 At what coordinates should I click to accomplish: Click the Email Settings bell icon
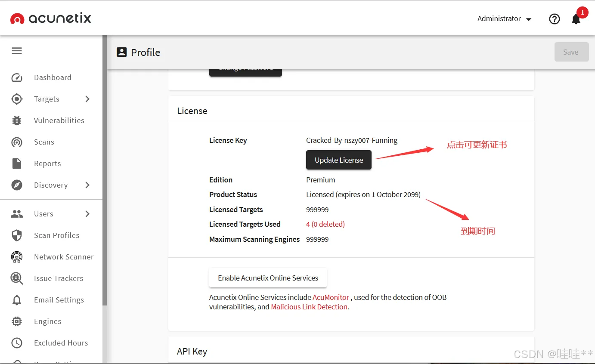tap(17, 300)
